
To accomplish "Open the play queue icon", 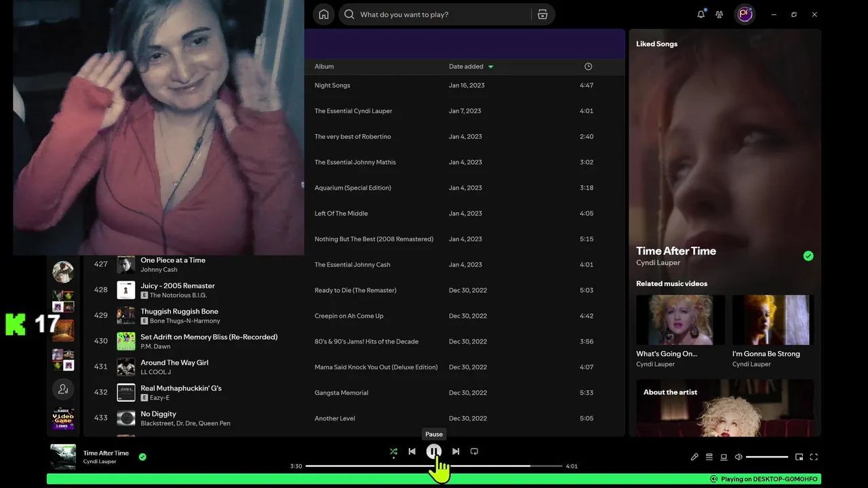I will click(x=709, y=457).
